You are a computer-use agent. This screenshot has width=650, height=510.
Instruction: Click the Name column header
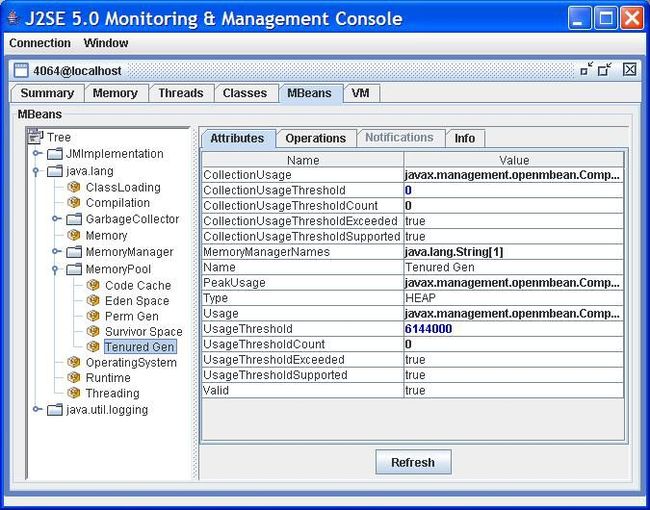(303, 160)
